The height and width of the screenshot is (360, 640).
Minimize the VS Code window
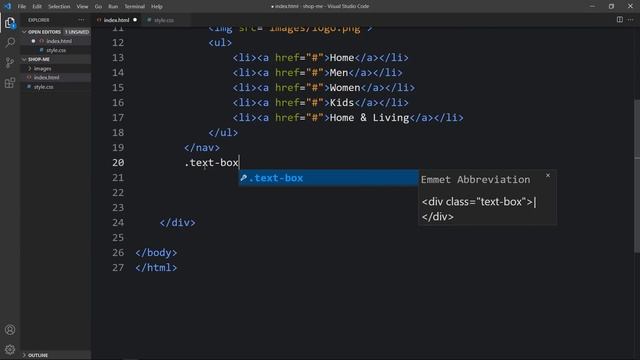[592, 6]
